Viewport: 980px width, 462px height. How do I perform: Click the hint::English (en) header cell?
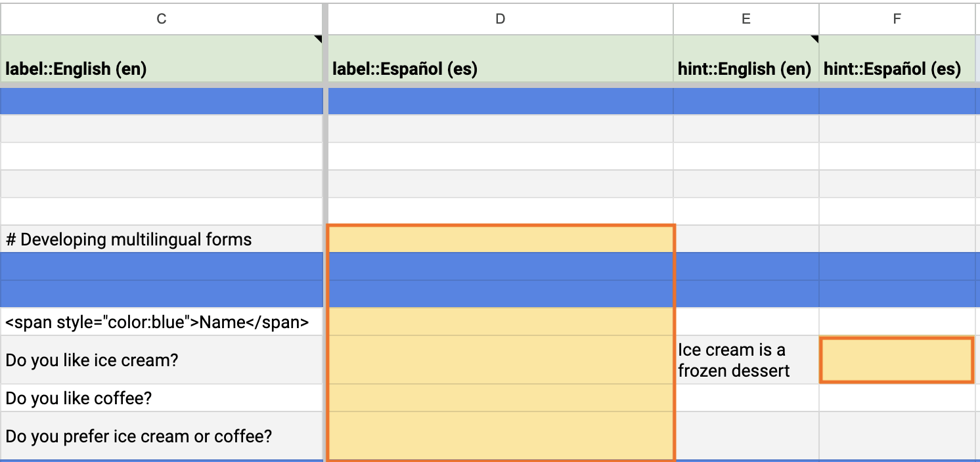pos(746,59)
